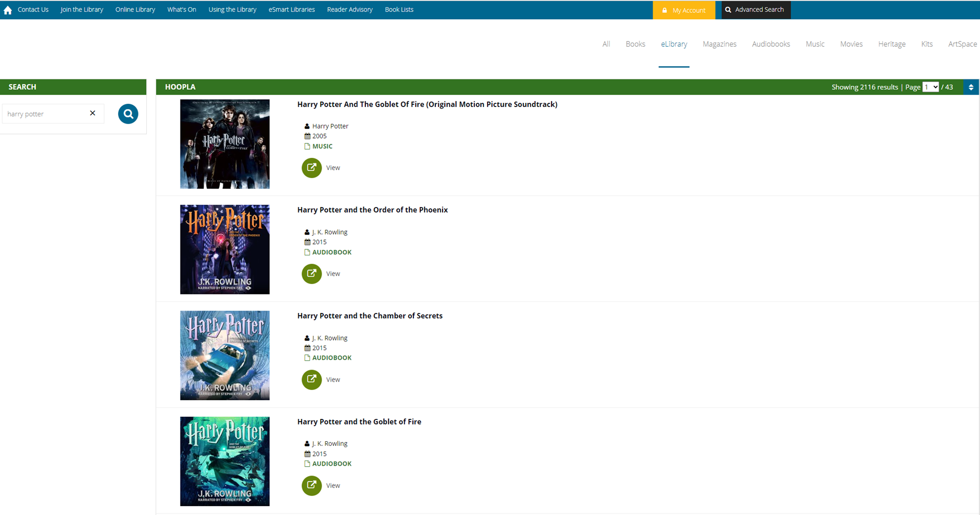Click the Order of the Phoenix cover image
The width and height of the screenshot is (980, 515).
click(x=225, y=250)
